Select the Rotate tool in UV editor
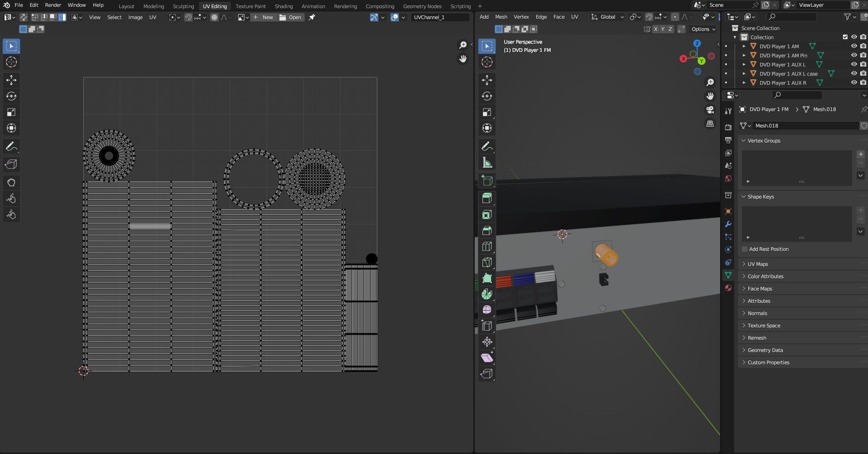Screen dimensions: 868x454 click(11, 96)
